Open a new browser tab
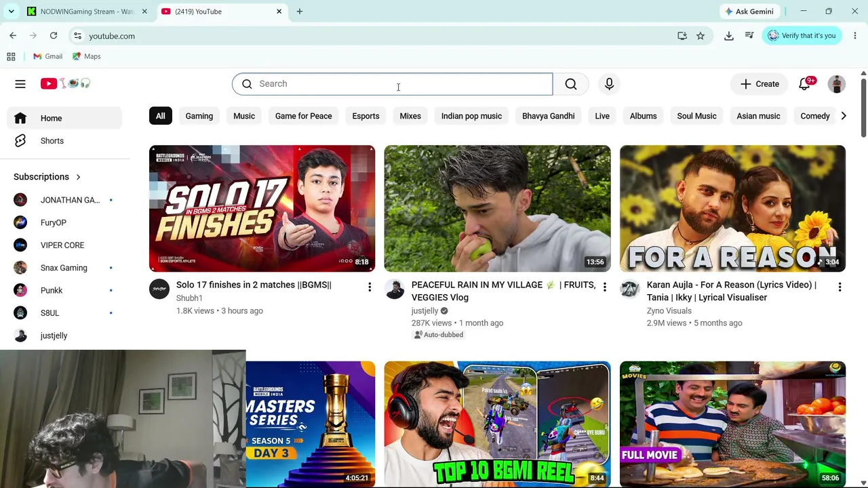 pos(300,12)
